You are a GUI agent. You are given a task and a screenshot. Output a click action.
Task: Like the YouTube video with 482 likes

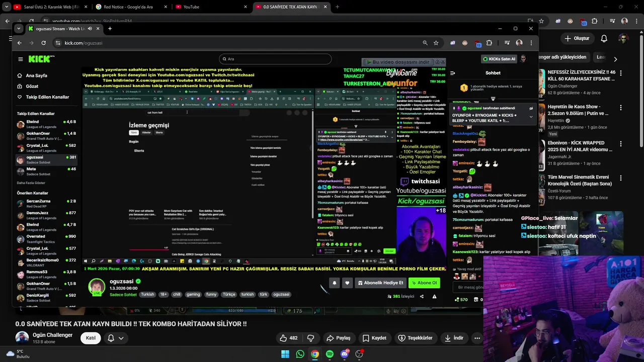[289, 338]
